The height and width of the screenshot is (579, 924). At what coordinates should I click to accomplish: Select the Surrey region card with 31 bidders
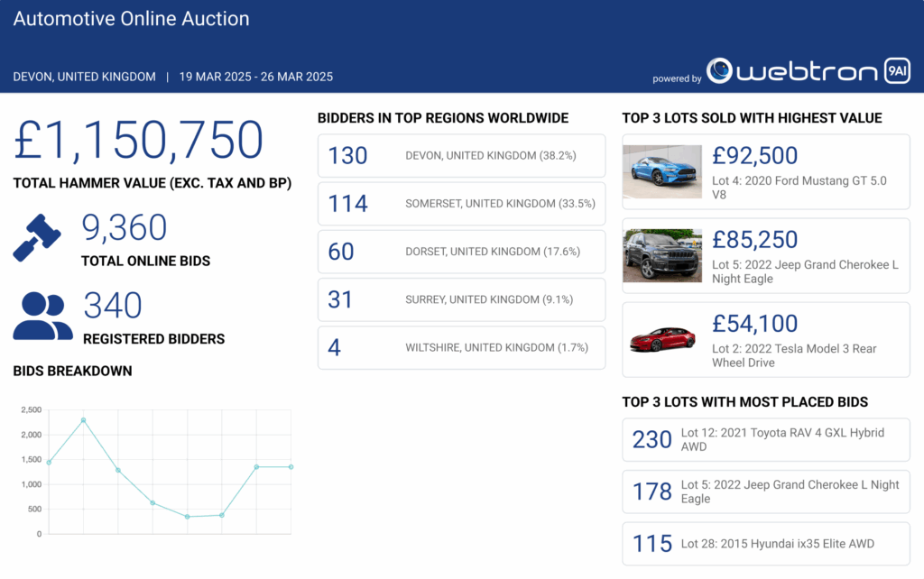click(461, 299)
